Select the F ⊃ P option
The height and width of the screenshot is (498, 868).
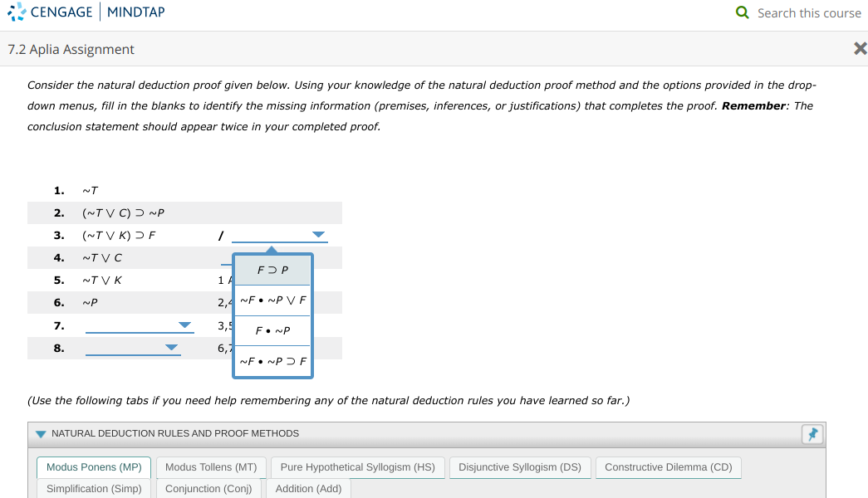[x=272, y=270]
